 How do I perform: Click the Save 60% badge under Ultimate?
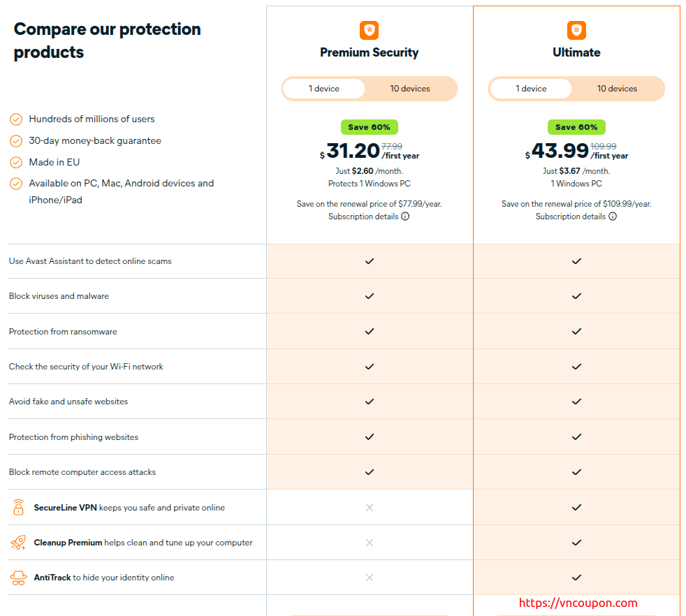click(576, 127)
